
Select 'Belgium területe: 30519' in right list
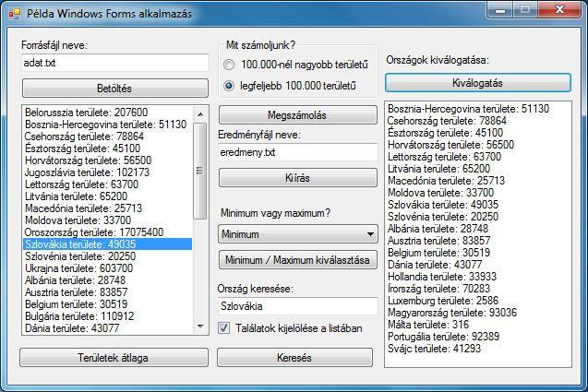tap(478, 253)
